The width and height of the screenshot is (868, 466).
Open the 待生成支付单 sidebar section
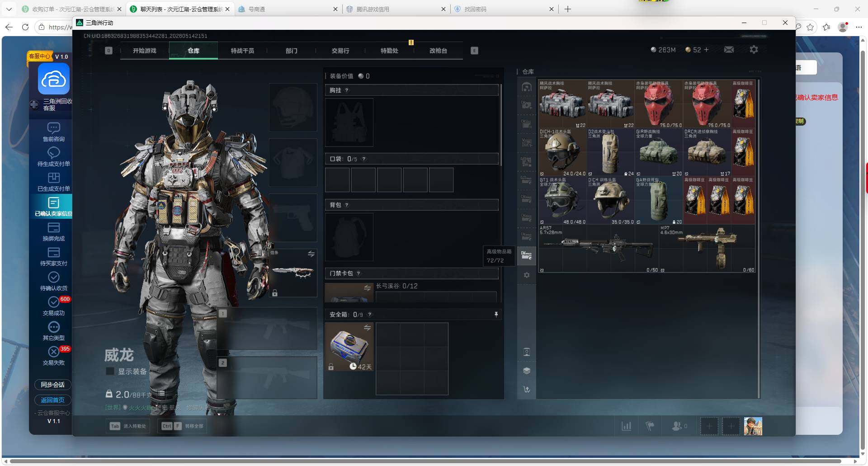point(53,157)
